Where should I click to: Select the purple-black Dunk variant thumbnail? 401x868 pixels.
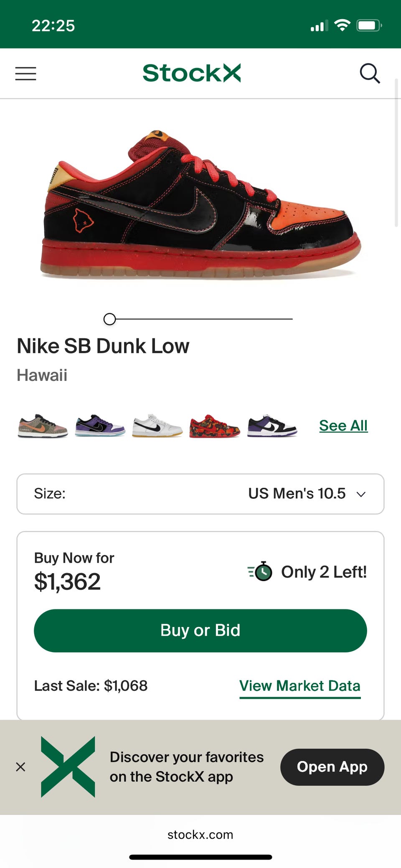100,426
